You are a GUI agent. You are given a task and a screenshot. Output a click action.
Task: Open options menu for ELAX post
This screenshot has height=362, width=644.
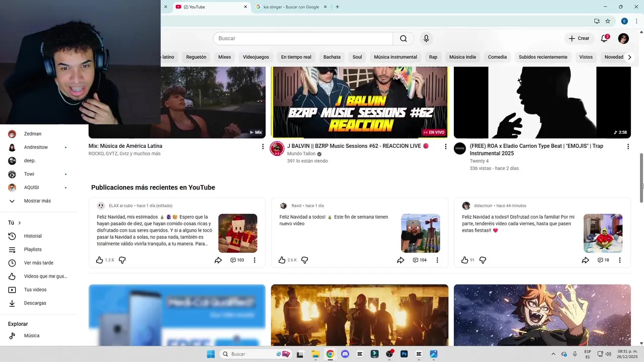(255, 260)
